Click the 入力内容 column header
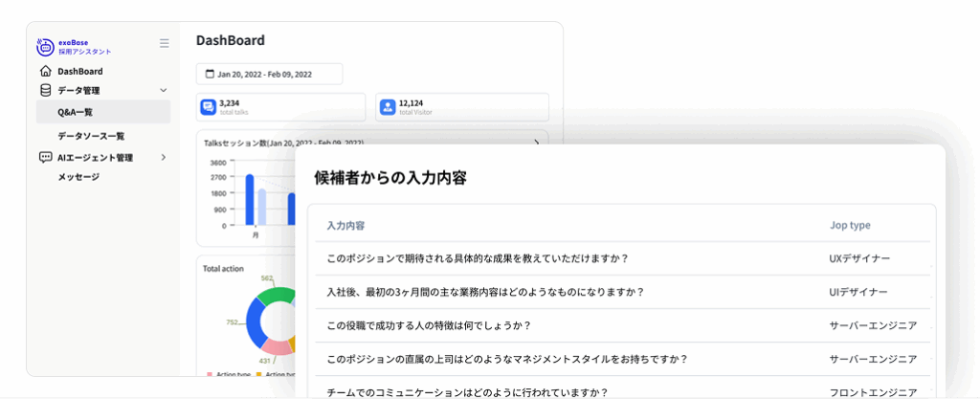Screen dimensions: 980x399 (x=346, y=226)
